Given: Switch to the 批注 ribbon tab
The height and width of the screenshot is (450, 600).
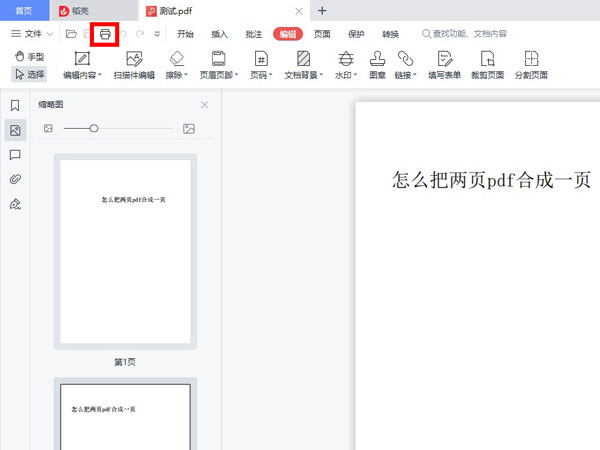Looking at the screenshot, I should [254, 34].
